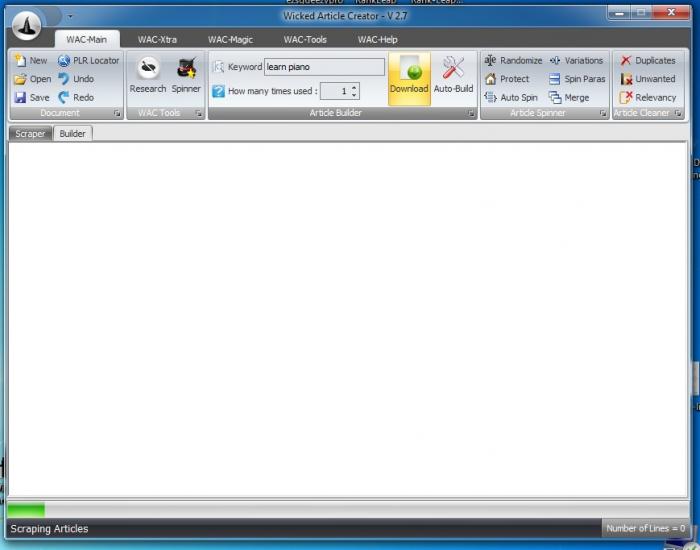Viewport: 700px width, 550px height.
Task: Undo the last action
Action: 76,79
